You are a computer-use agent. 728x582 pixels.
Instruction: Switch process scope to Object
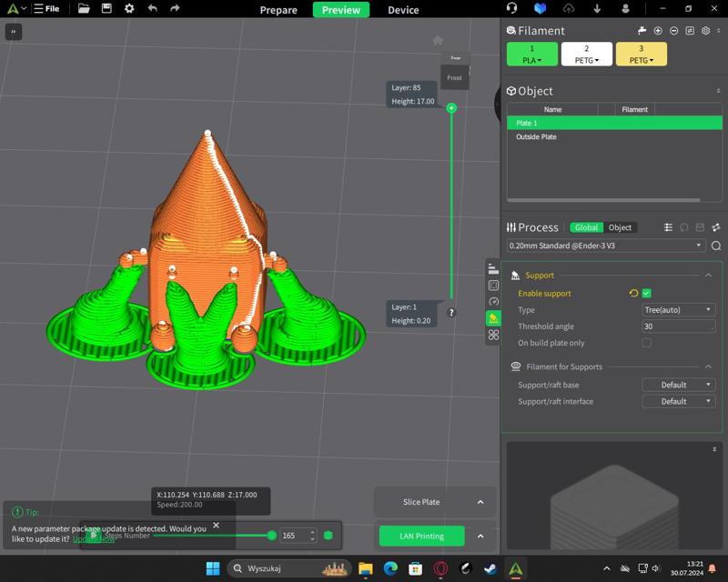pyautogui.click(x=620, y=227)
